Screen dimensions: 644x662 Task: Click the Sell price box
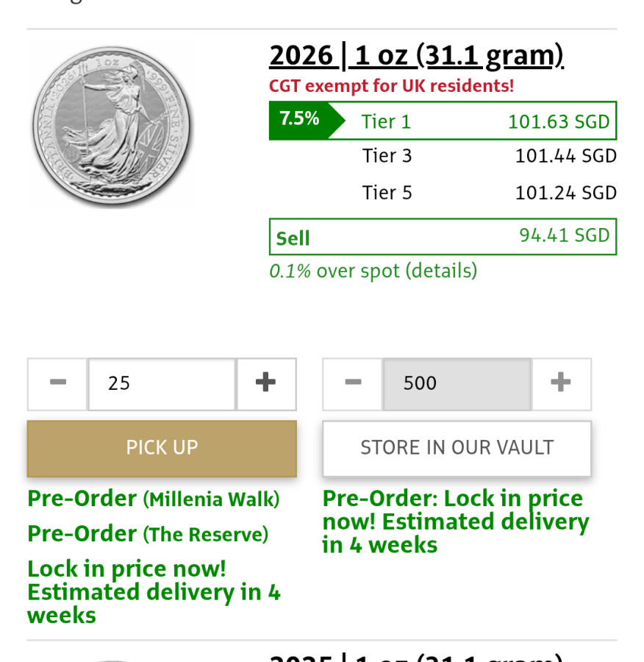(x=443, y=237)
